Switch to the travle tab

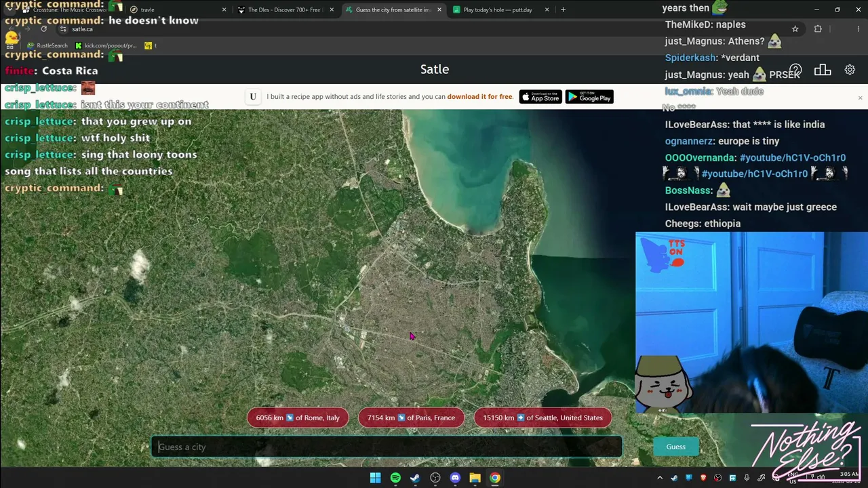pyautogui.click(x=178, y=9)
